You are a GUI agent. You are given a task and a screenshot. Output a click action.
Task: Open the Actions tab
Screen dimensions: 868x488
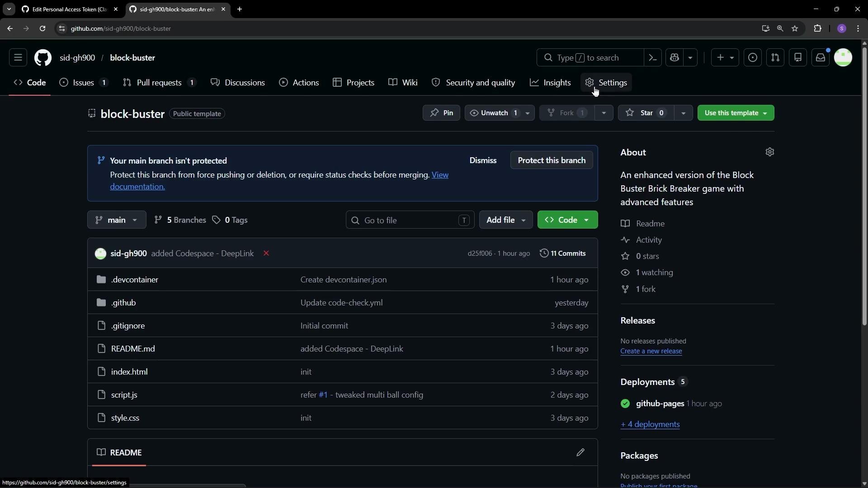coord(299,83)
